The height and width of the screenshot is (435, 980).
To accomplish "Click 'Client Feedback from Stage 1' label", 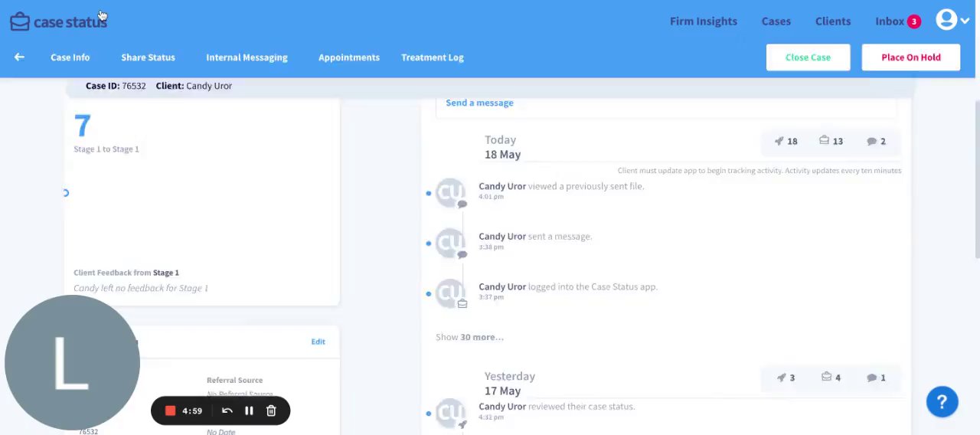I will click(126, 273).
